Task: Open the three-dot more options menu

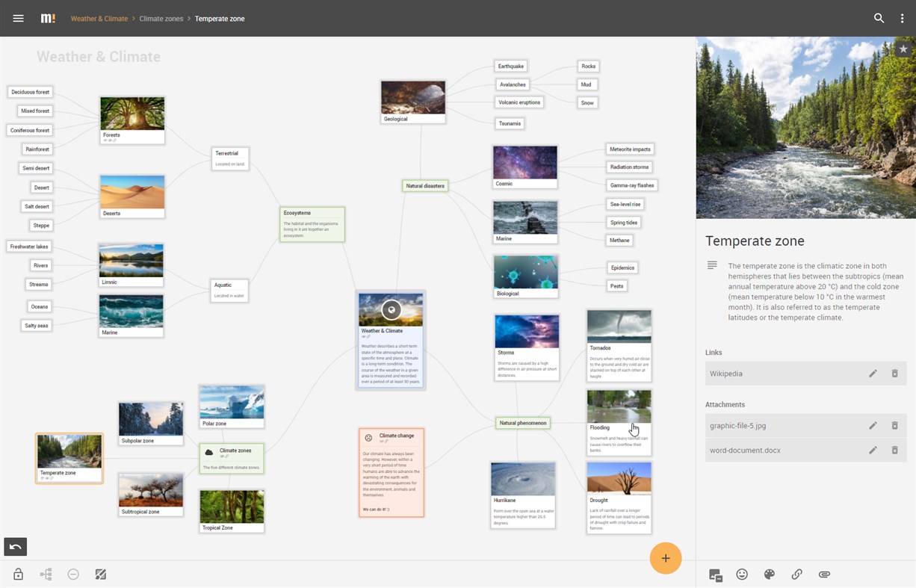Action: (903, 19)
